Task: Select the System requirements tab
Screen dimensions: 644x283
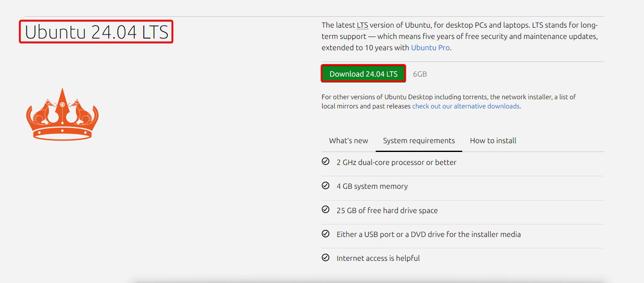Action: tap(418, 140)
